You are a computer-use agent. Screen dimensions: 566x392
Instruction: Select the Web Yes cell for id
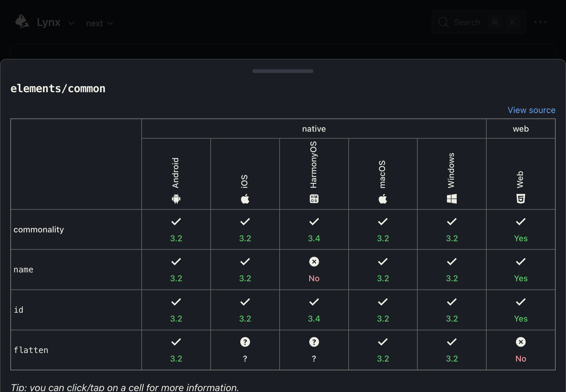(x=521, y=310)
